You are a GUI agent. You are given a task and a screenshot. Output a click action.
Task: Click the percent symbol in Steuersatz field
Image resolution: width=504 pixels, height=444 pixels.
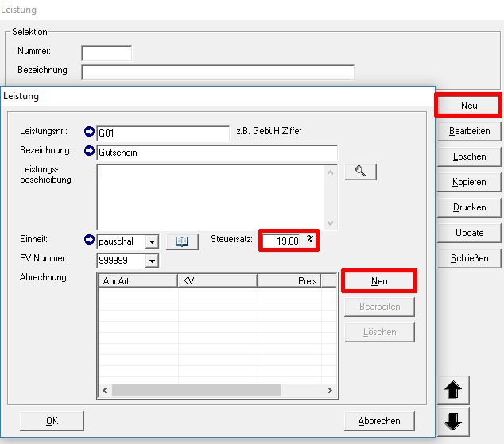pos(309,240)
